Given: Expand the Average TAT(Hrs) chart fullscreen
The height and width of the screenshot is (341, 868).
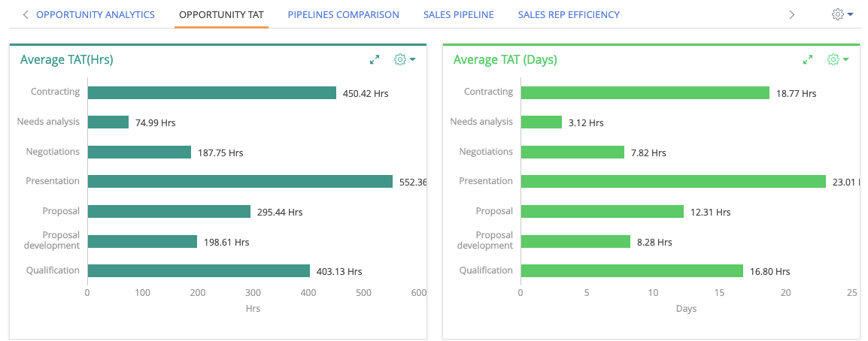Looking at the screenshot, I should [375, 60].
